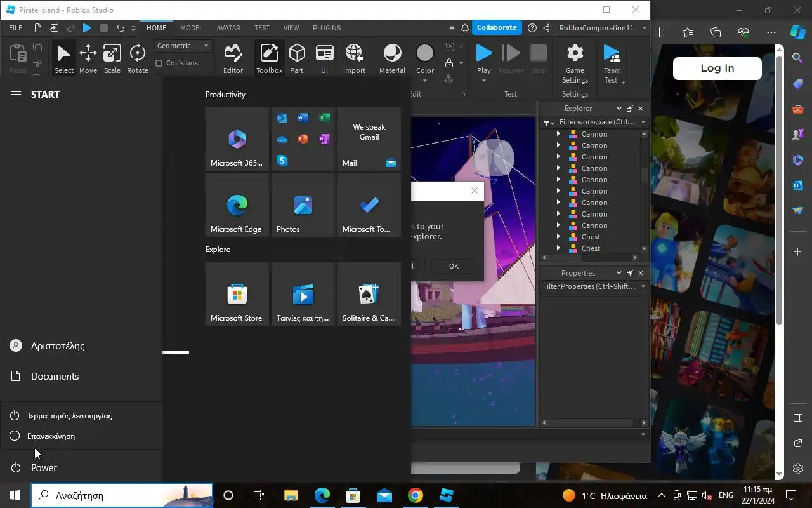Insert a new Part
This screenshot has width=812, height=508.
(297, 59)
